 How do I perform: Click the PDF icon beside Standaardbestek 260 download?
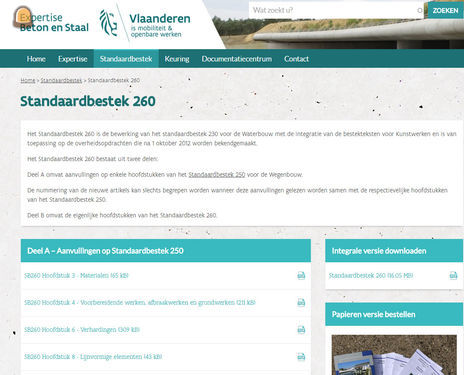point(453,275)
